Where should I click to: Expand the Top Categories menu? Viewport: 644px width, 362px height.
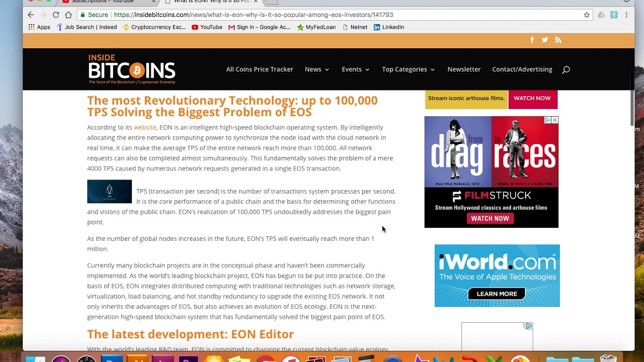[x=409, y=69]
